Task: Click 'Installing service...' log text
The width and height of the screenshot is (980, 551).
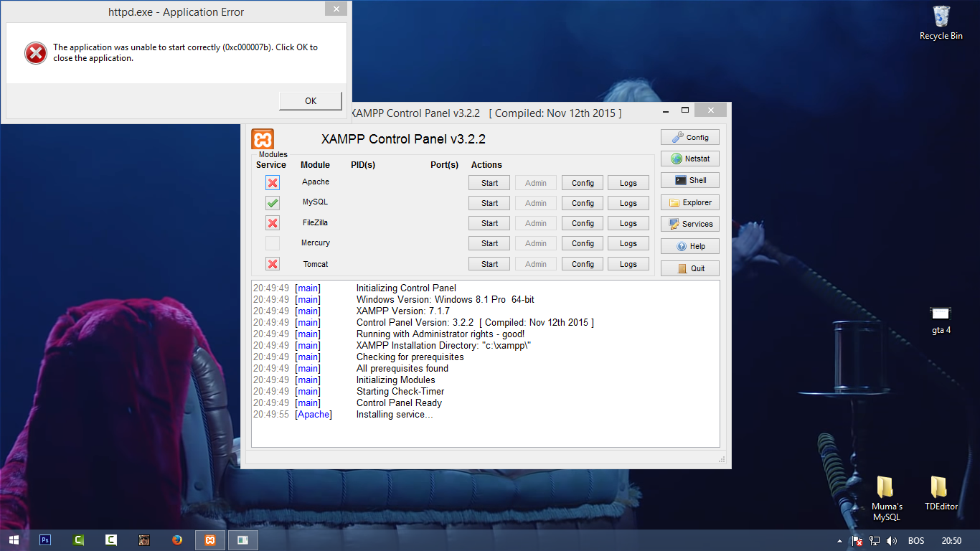Action: coord(395,415)
